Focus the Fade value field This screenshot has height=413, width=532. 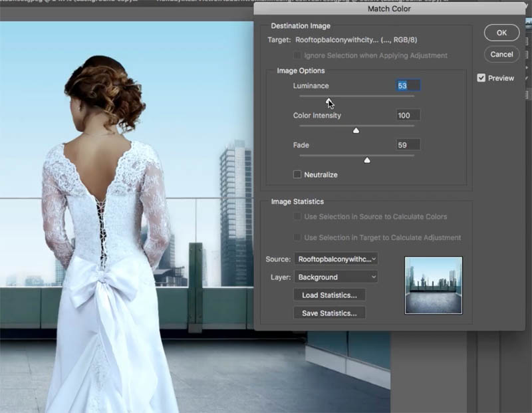point(408,145)
